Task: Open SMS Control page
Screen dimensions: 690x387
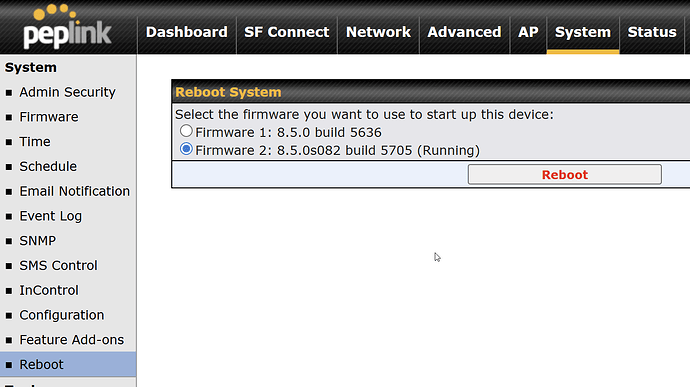Action: [58, 265]
